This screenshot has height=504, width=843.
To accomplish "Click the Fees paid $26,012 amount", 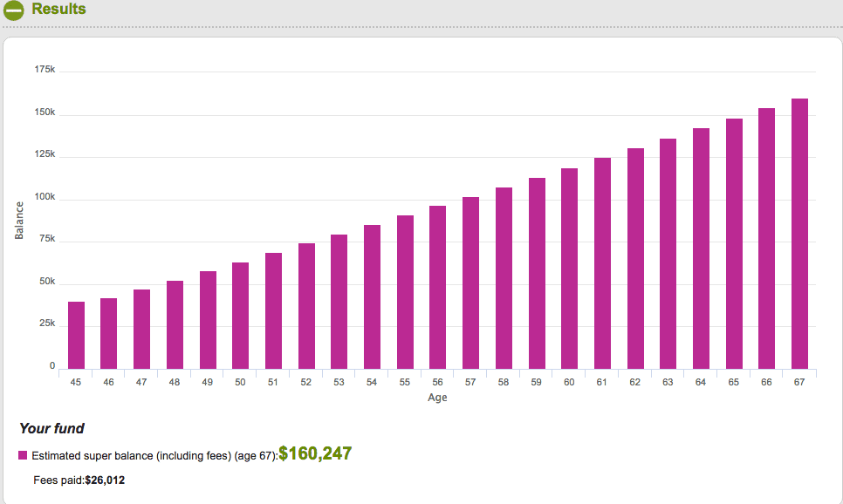I will point(105,480).
